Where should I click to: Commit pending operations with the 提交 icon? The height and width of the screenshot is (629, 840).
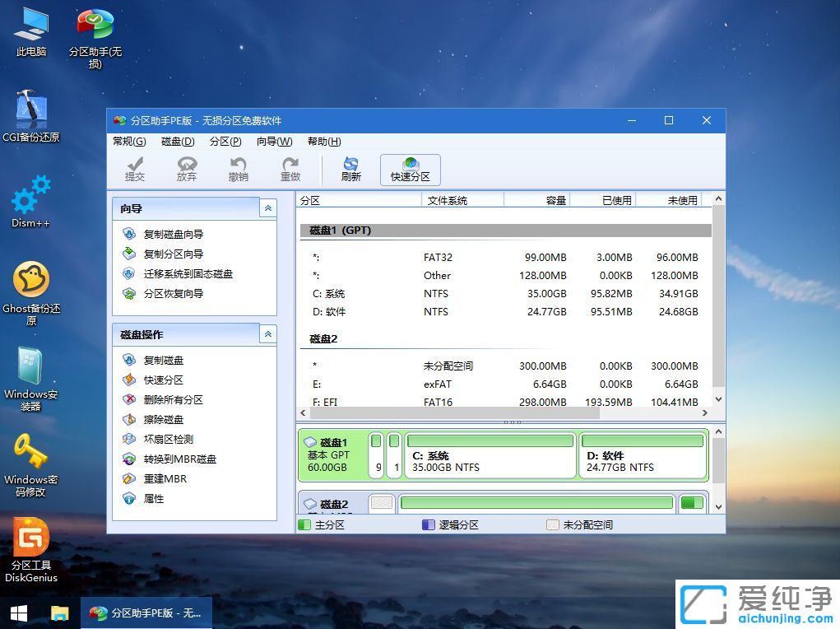pyautogui.click(x=135, y=170)
